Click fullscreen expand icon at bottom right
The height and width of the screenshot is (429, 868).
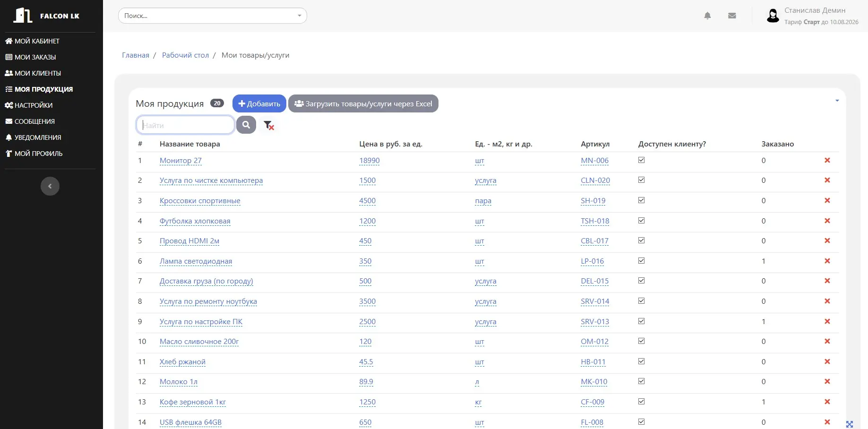pos(850,424)
